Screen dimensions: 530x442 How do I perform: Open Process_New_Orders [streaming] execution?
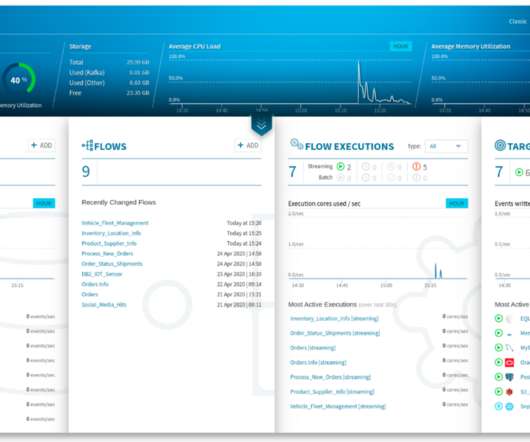coord(330,377)
